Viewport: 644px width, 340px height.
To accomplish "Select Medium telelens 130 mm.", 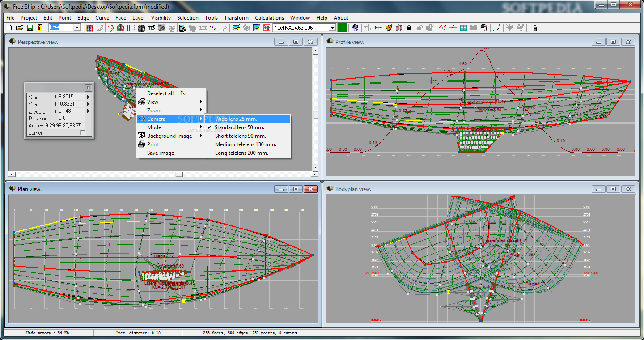I will coord(247,144).
